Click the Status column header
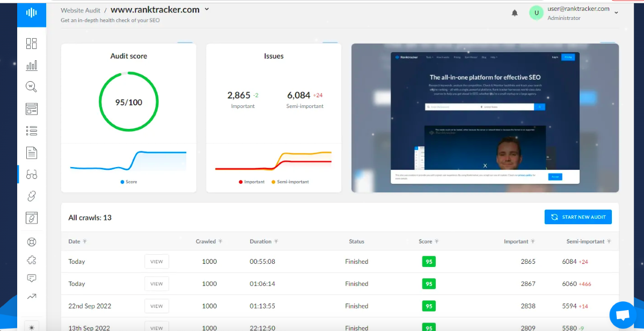Image resolution: width=644 pixels, height=331 pixels. pyautogui.click(x=356, y=241)
